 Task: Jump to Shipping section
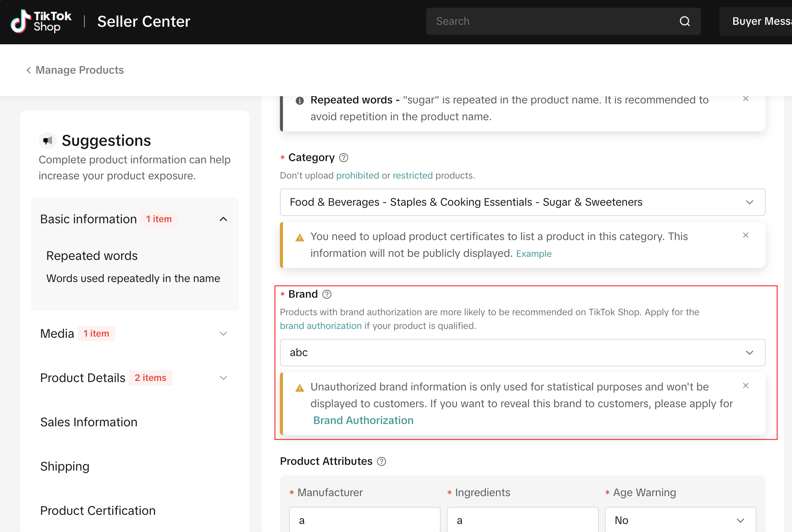coord(65,466)
